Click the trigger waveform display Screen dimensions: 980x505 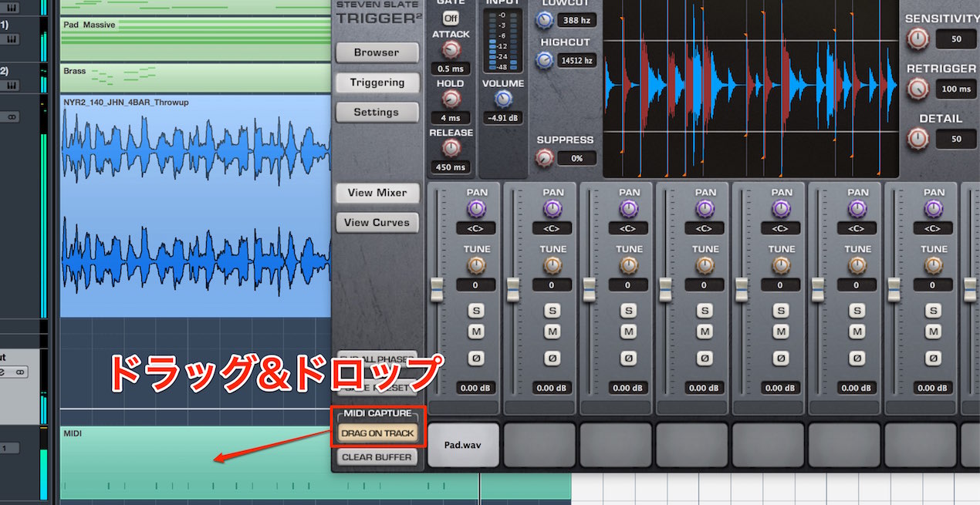click(x=751, y=89)
